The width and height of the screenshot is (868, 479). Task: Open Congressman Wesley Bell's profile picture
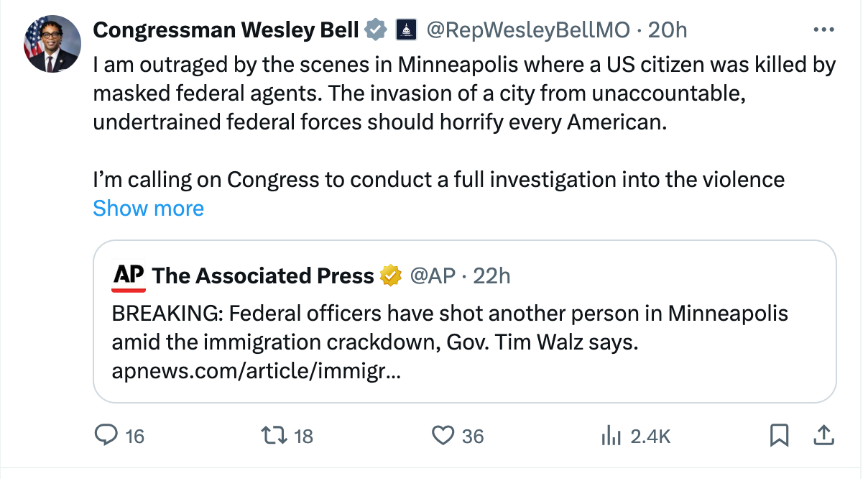(52, 44)
